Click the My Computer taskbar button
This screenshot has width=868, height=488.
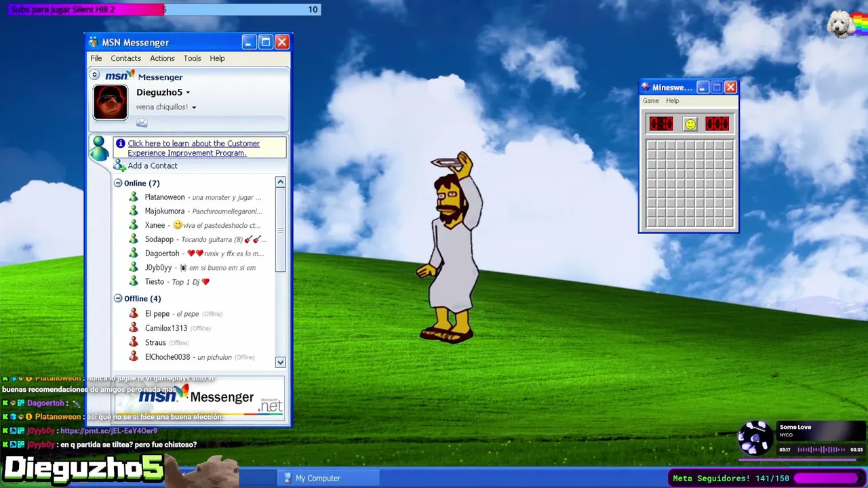329,478
